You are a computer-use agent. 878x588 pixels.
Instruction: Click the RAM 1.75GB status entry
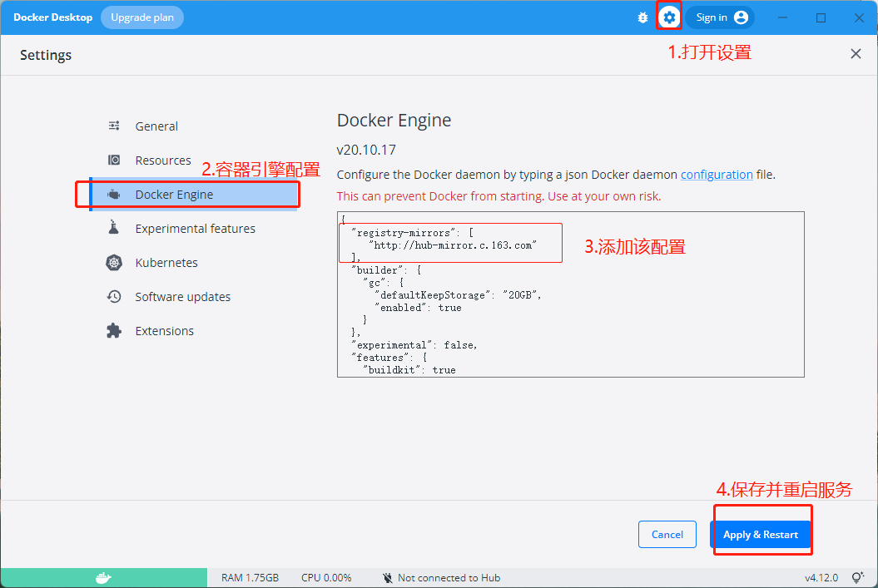pos(250,578)
